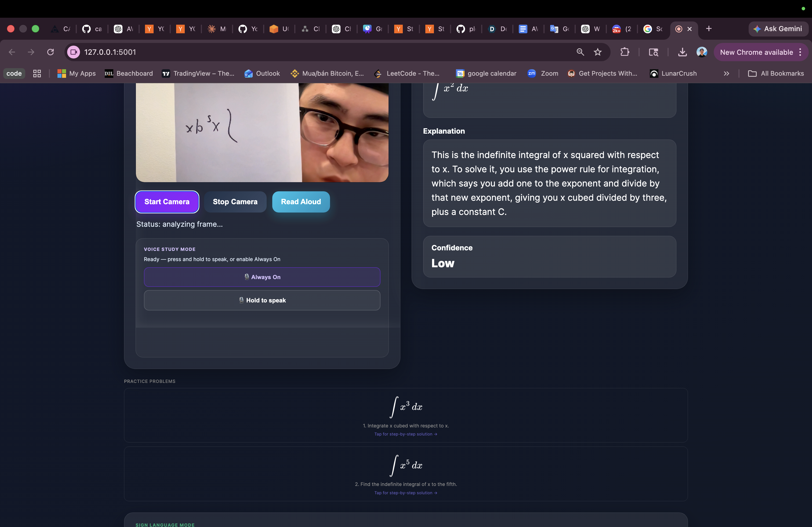This screenshot has width=812, height=527.
Task: Open the zoom magnifier icon in address bar
Action: pos(580,52)
